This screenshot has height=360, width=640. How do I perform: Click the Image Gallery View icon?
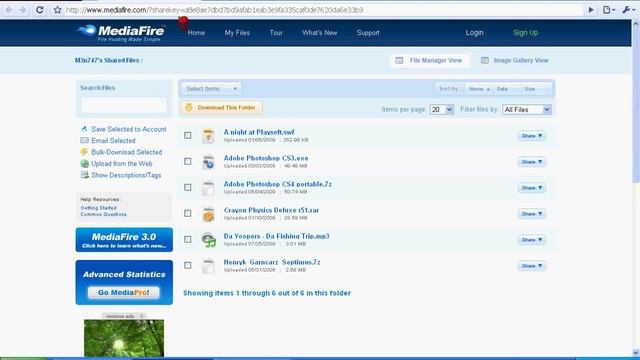pos(484,60)
